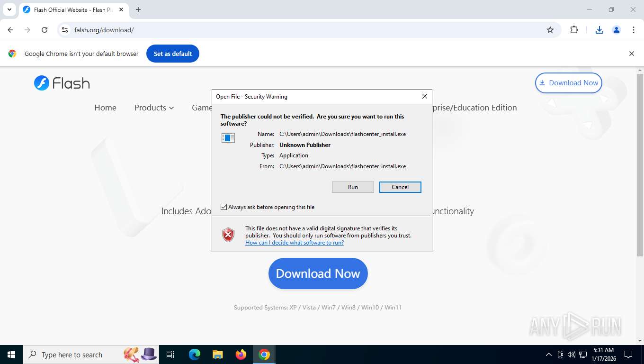
Task: Click the big blue Download Now button
Action: tap(318, 273)
